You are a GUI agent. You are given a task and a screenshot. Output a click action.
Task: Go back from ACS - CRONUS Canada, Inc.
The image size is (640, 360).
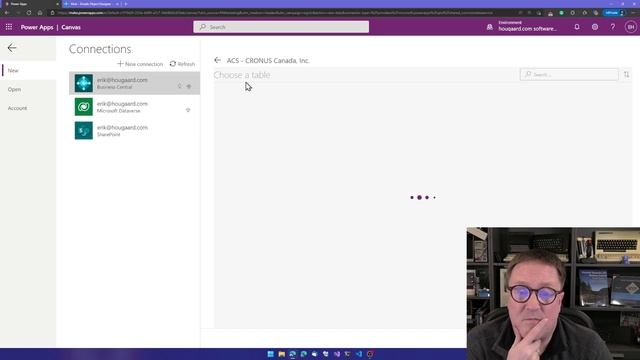(217, 60)
